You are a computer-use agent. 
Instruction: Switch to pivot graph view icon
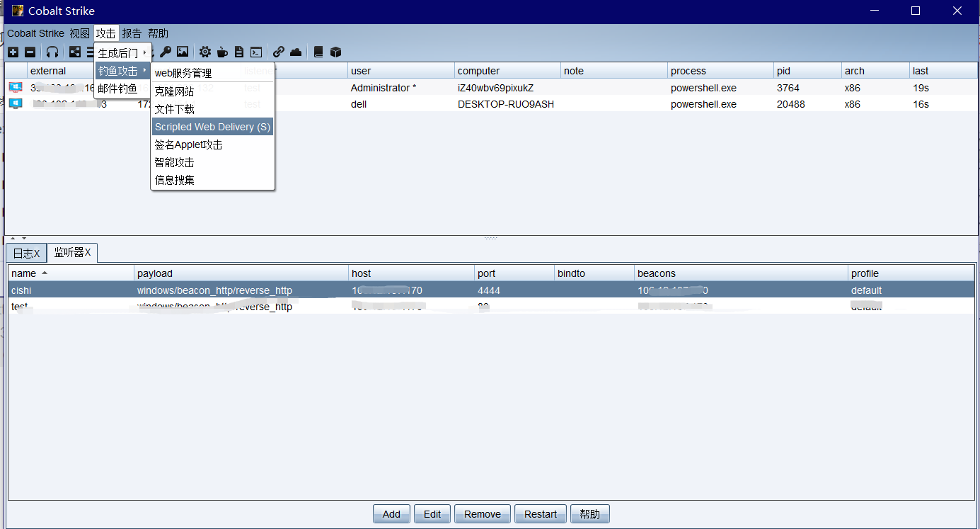point(74,52)
